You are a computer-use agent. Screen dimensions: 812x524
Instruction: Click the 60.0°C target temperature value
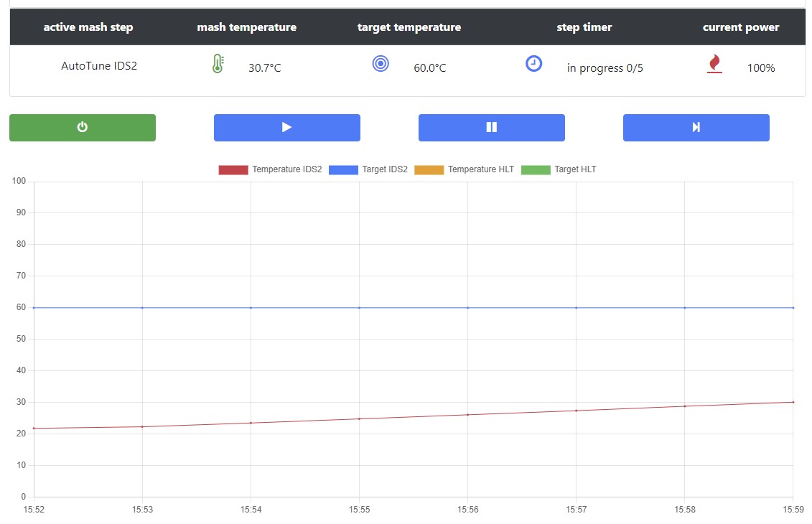[429, 68]
